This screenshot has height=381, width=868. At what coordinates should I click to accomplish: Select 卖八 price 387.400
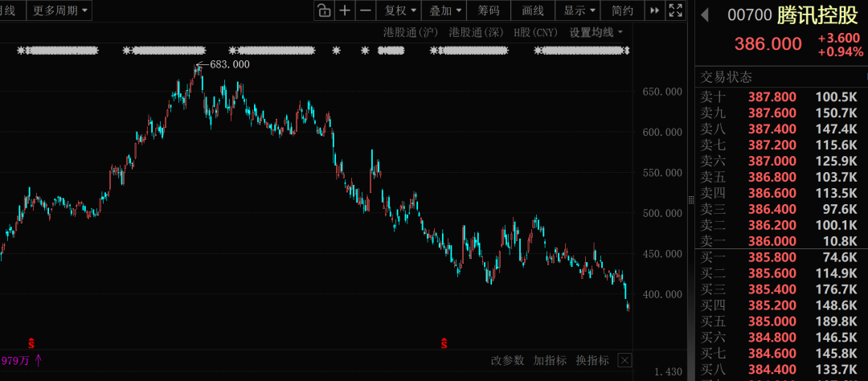pyautogui.click(x=772, y=129)
